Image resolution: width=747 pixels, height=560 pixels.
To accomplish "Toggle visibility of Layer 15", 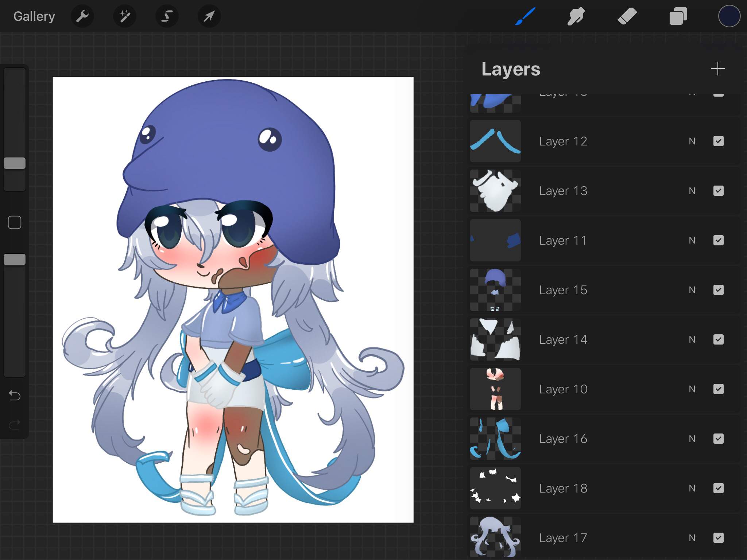I will click(x=718, y=290).
